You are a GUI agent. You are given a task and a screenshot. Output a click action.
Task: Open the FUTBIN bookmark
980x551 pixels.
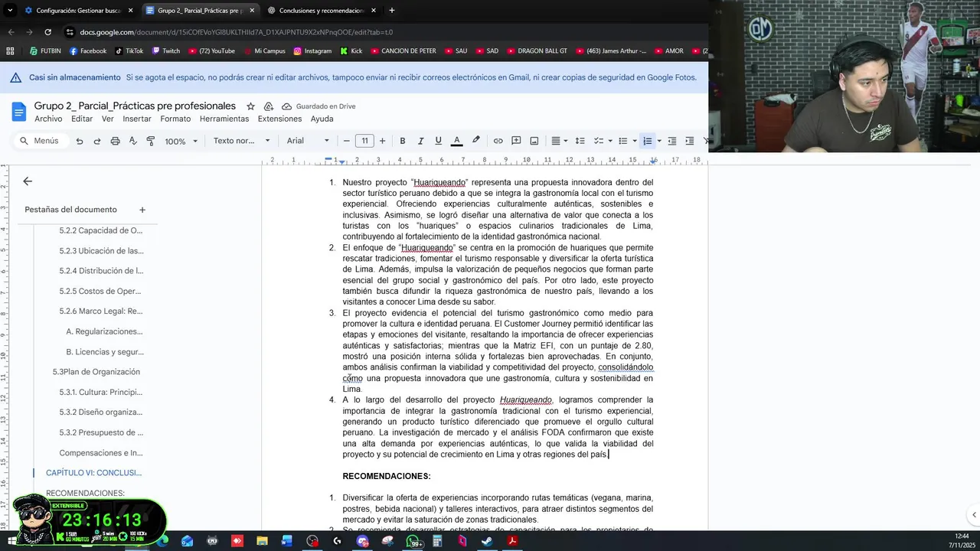click(x=45, y=51)
